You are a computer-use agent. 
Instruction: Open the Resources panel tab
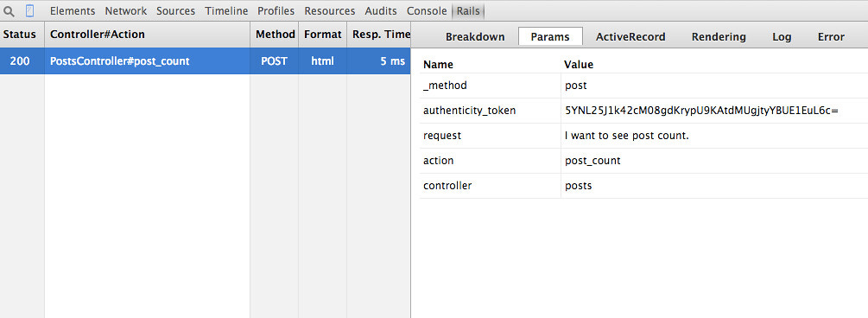[x=330, y=11]
